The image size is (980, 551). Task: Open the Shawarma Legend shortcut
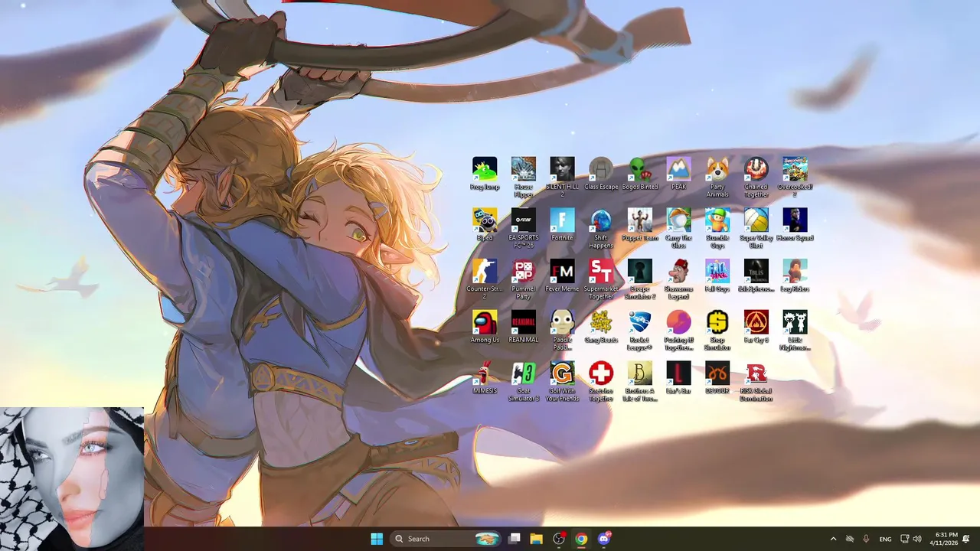678,280
